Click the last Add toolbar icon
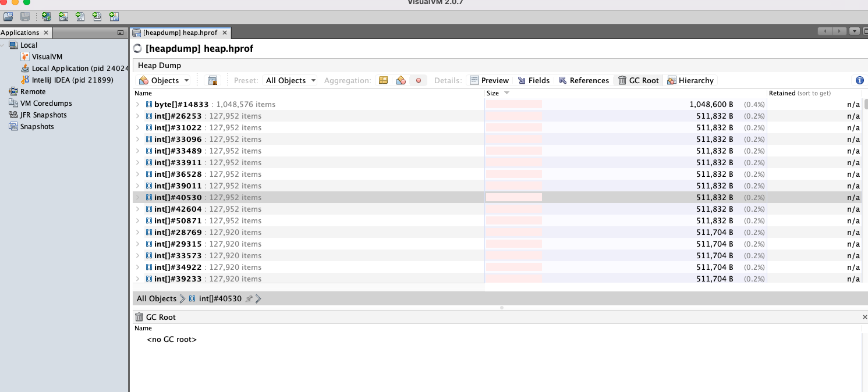 (114, 17)
